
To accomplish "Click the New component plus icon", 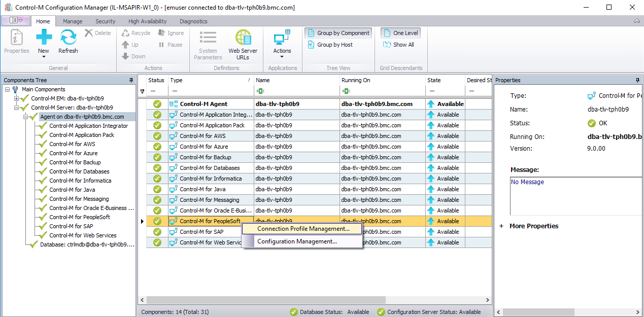I will tap(44, 38).
